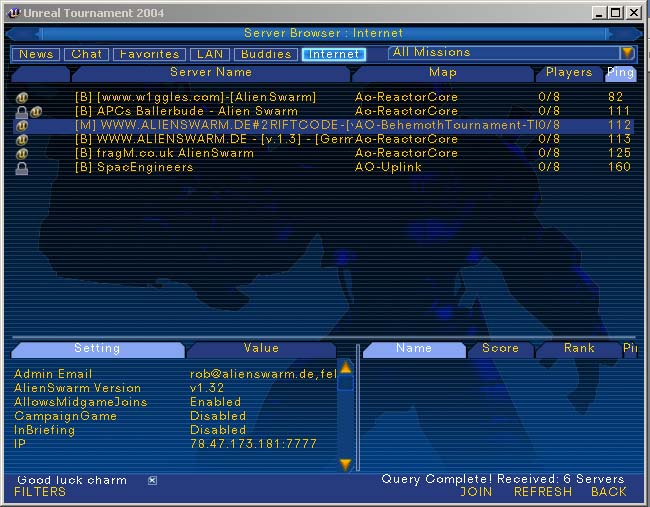This screenshot has width=650, height=507.
Task: Sort servers by Server Name column
Action: (211, 73)
